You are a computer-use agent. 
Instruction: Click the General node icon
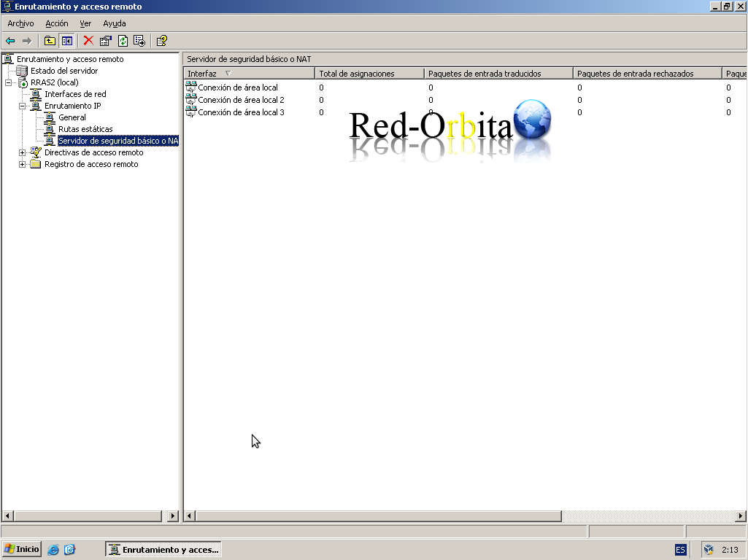pos(50,117)
